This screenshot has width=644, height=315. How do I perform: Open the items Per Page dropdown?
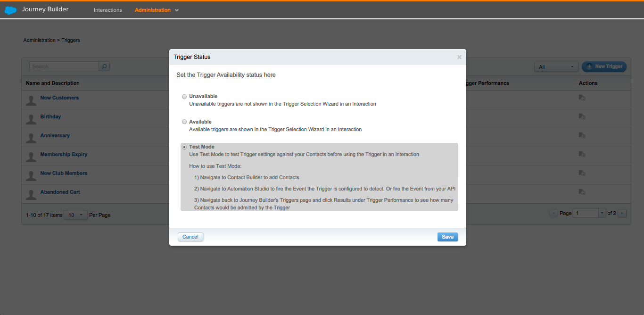[75, 215]
